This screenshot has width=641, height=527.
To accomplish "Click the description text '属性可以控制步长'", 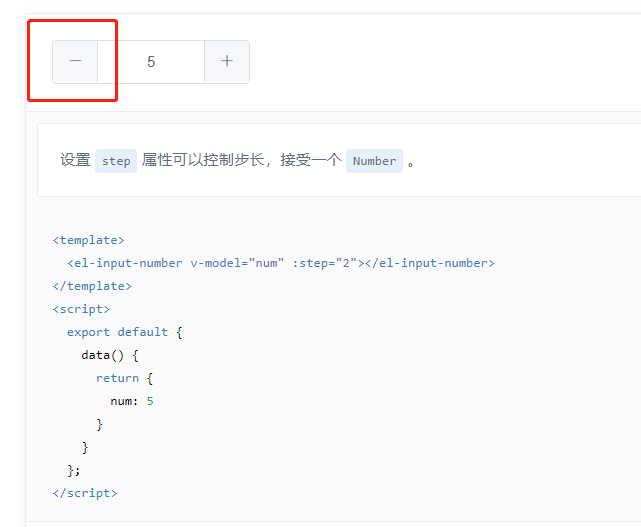I will pos(203,160).
